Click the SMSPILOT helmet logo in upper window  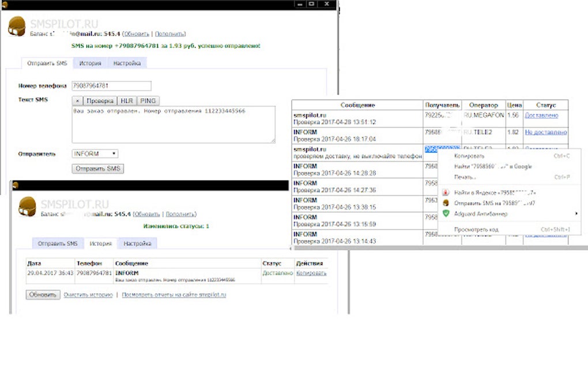click(17, 26)
